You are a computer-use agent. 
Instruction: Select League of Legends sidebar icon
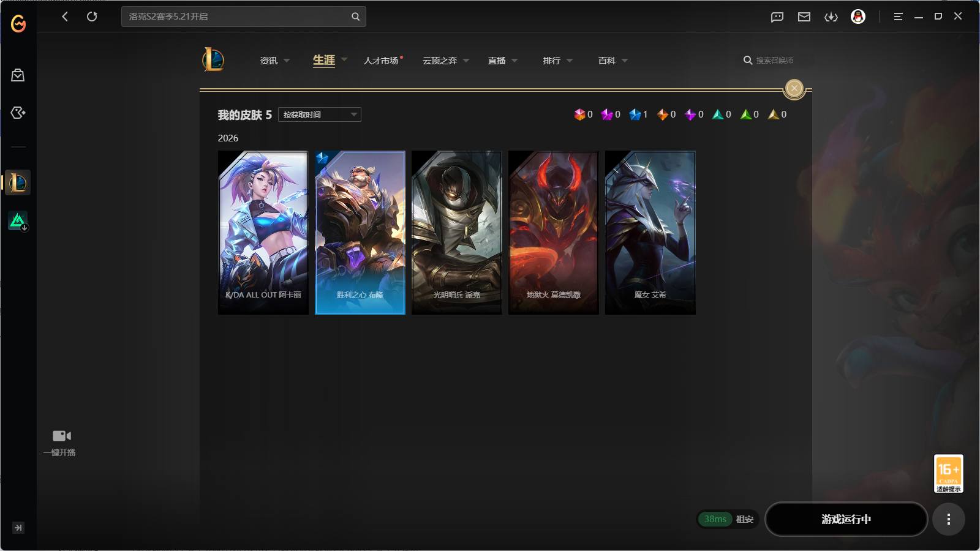pyautogui.click(x=18, y=182)
